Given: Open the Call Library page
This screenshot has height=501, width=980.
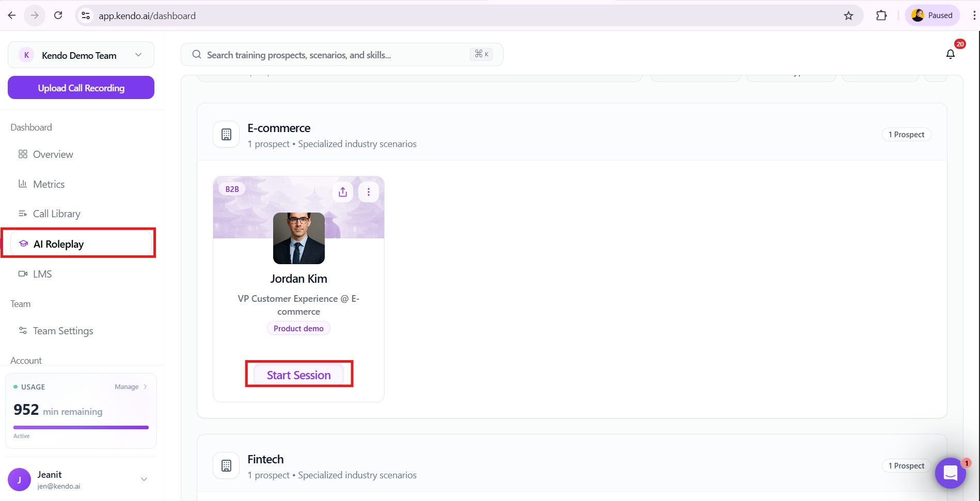Looking at the screenshot, I should [56, 214].
